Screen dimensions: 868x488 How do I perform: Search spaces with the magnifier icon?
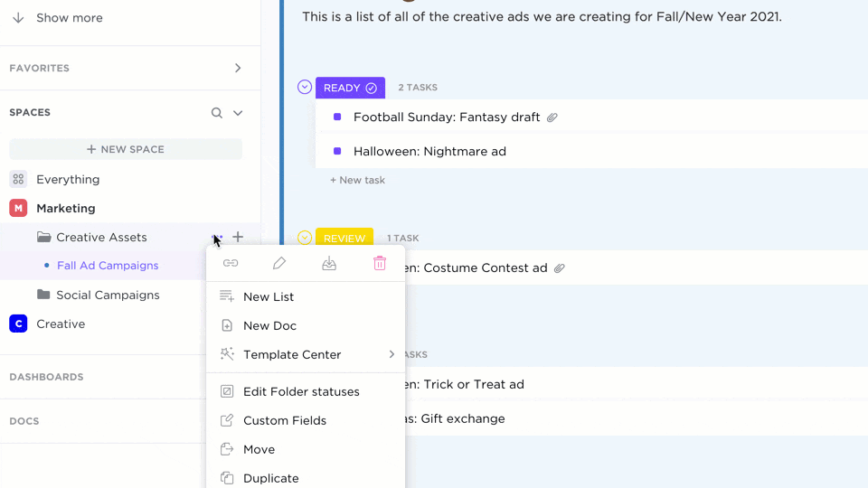tap(217, 113)
